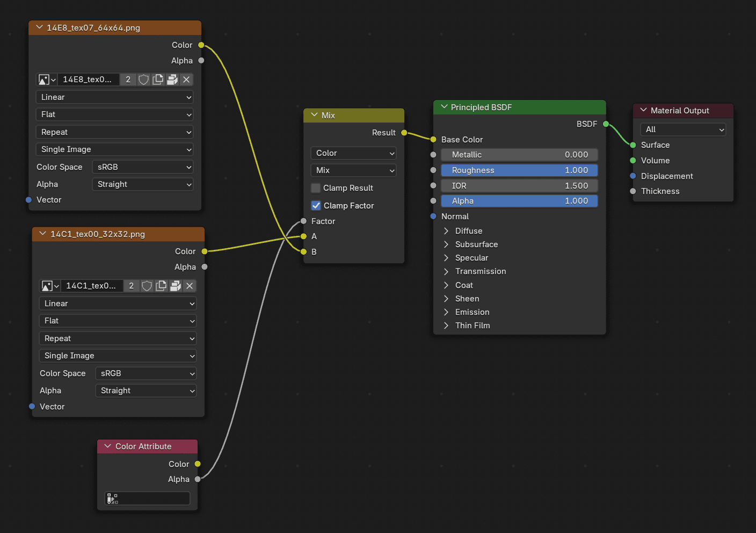Image resolution: width=756 pixels, height=533 pixels.
Task: Unlink the 14C1 image with X icon
Action: pyautogui.click(x=190, y=286)
